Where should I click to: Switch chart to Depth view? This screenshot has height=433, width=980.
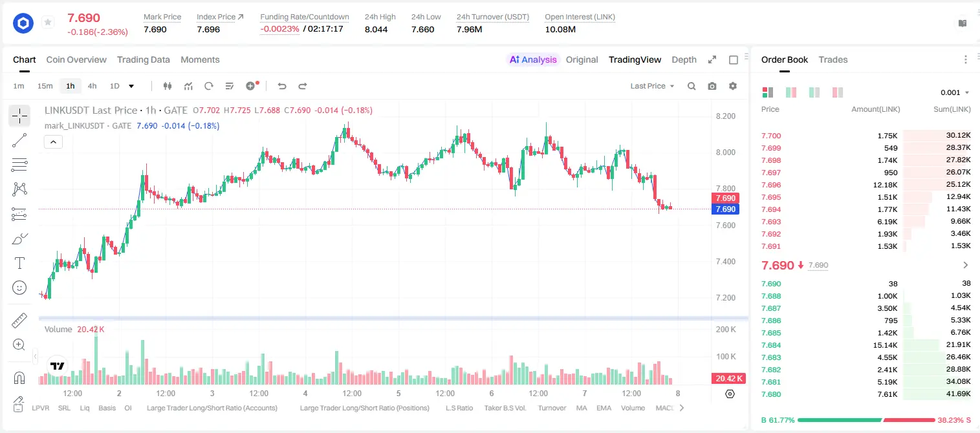[x=684, y=59]
